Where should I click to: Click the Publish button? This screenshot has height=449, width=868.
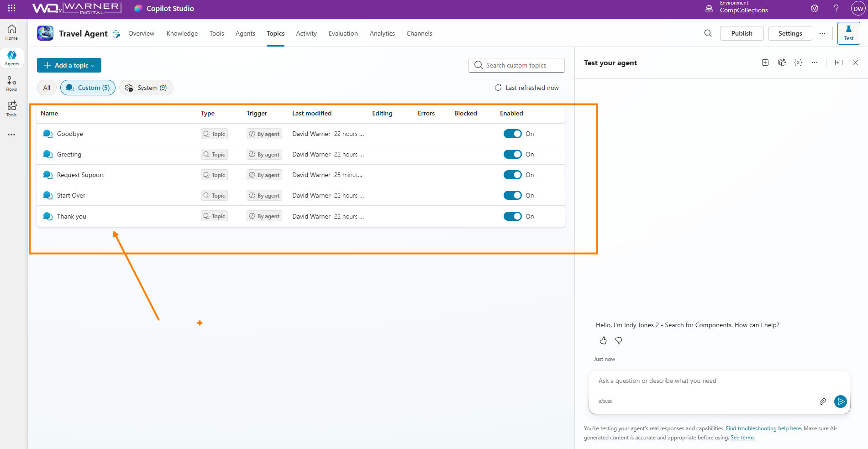coord(742,33)
